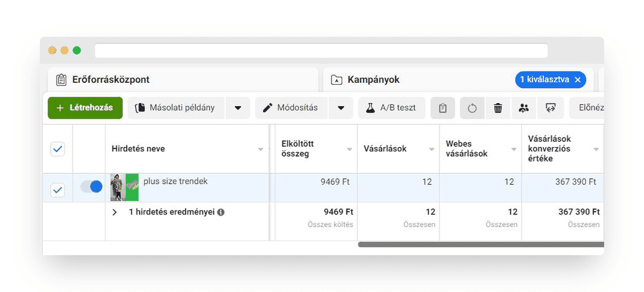Click the Kampányok folder icon

(x=336, y=80)
